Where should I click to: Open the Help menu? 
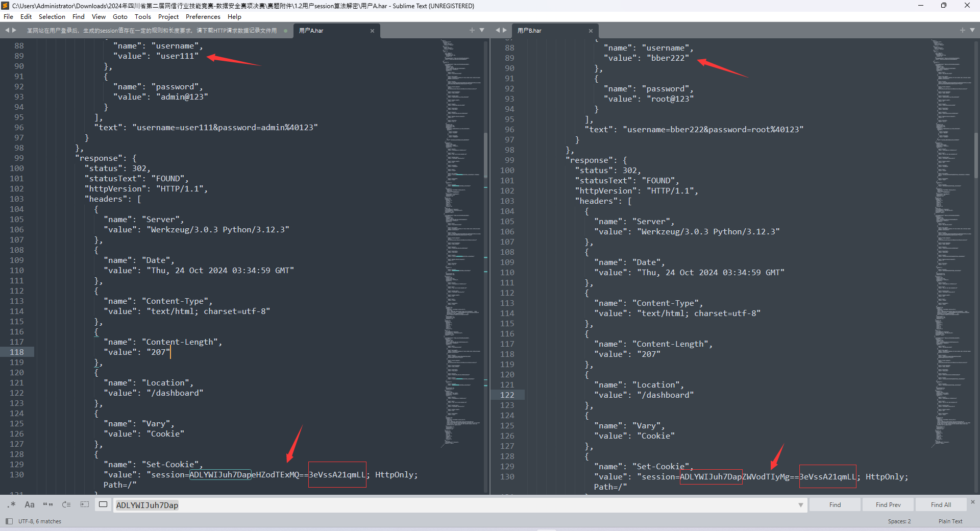click(x=234, y=17)
